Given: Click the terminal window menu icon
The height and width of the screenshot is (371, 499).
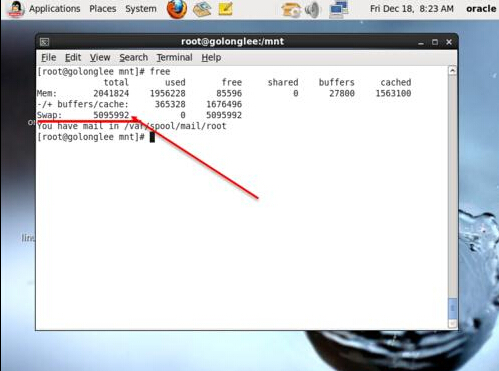Looking at the screenshot, I should pos(44,42).
